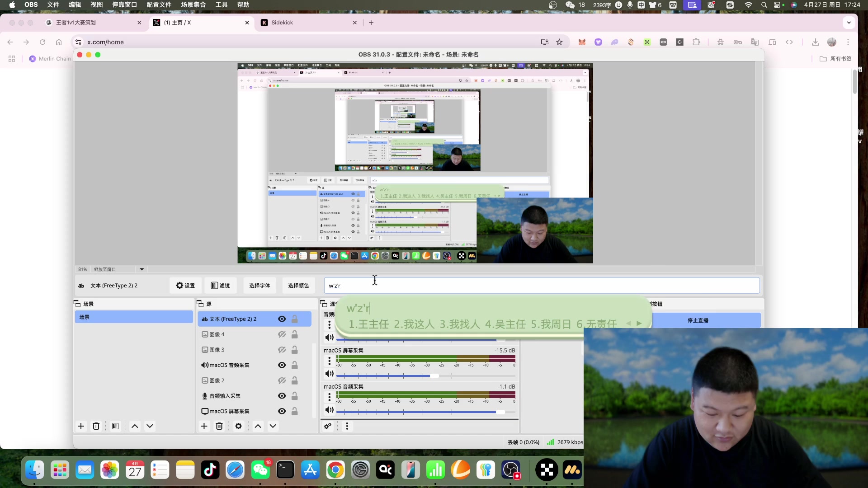Hide 文本 (FreeType 2) 2 source eye

tap(282, 319)
